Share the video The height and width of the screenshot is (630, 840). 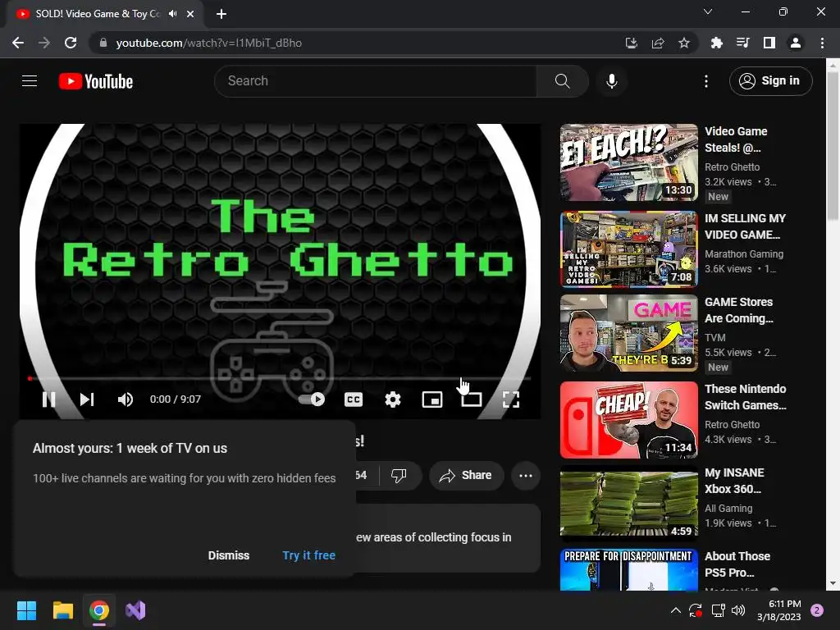(466, 475)
